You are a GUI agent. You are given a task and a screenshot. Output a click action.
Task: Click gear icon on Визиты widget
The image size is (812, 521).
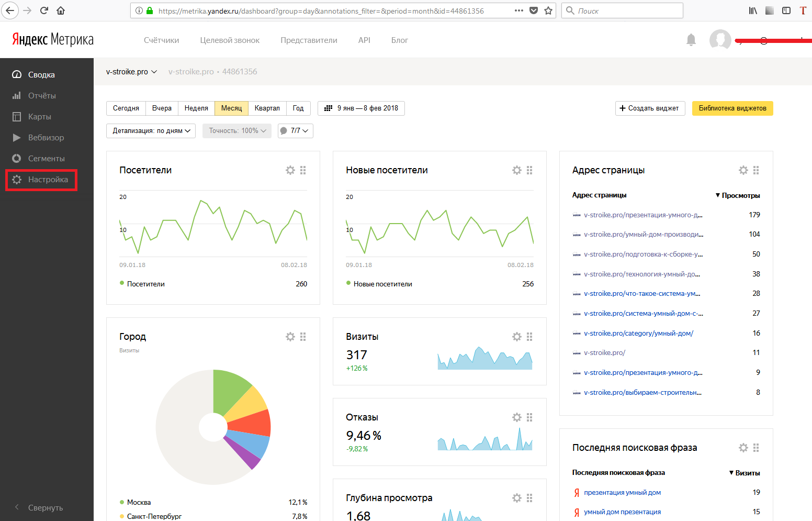click(x=517, y=337)
